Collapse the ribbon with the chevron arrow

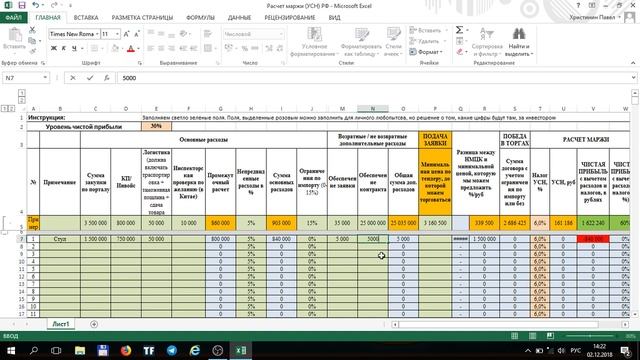[633, 62]
